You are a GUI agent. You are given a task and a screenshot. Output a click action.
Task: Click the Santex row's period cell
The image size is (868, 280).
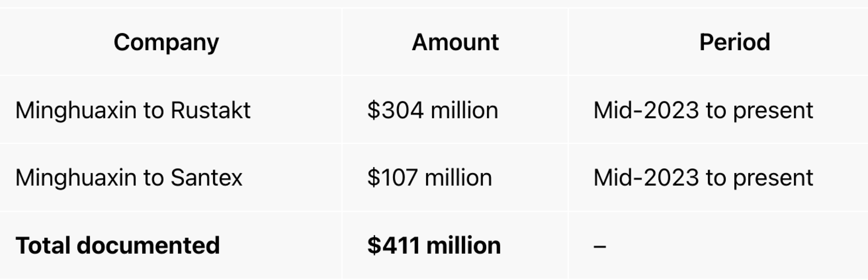coord(703,178)
